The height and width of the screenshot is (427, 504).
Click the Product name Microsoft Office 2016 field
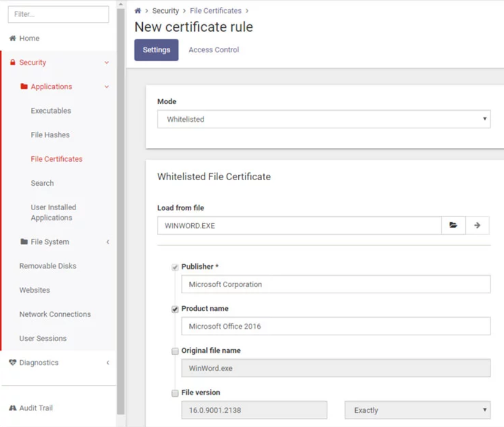[336, 326]
